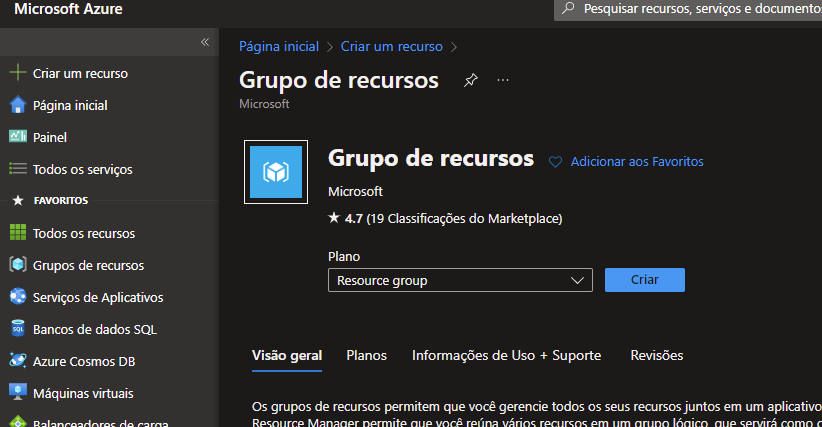Collapse the sidebar using the double chevron
This screenshot has height=427, width=822.
tap(205, 42)
